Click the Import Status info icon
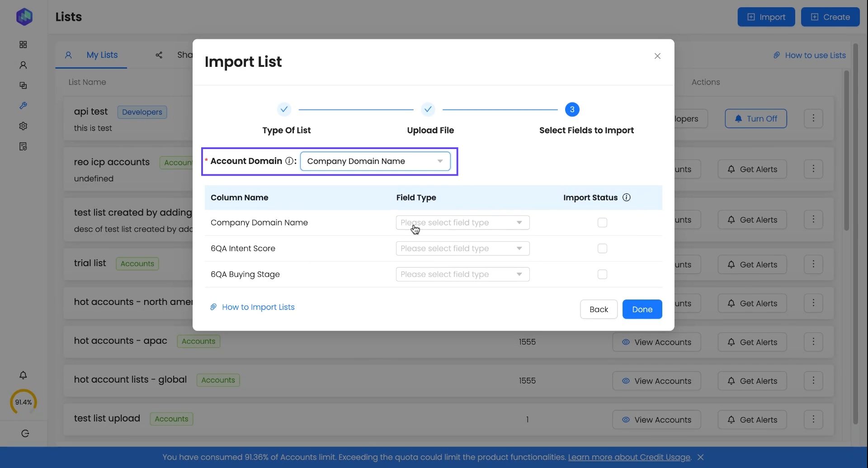This screenshot has width=868, height=468. pyautogui.click(x=627, y=197)
